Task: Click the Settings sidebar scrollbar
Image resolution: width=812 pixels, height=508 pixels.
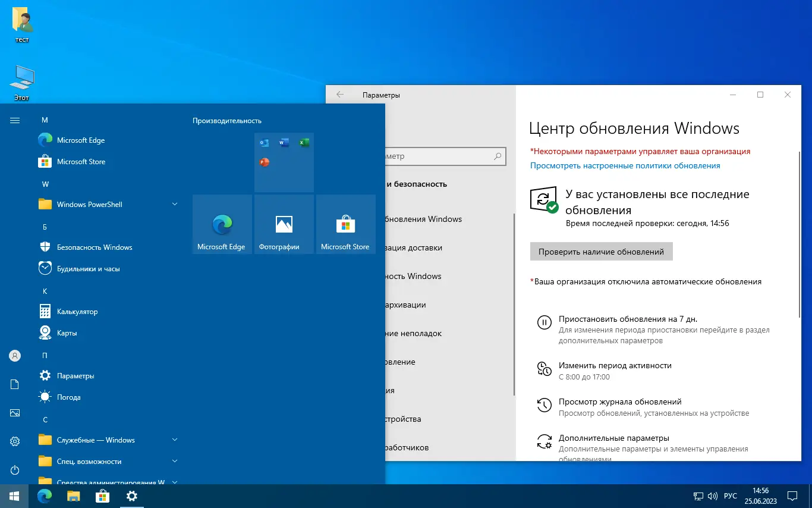Action: coord(514,305)
